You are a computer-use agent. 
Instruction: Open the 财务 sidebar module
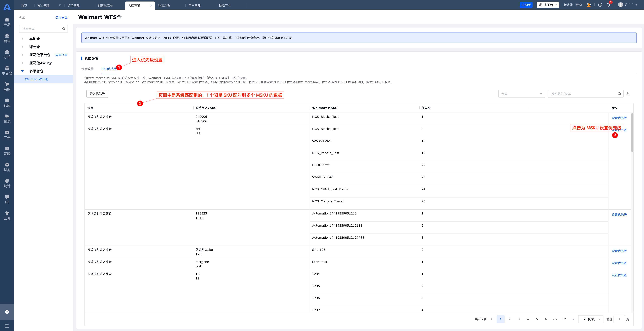pos(7,167)
